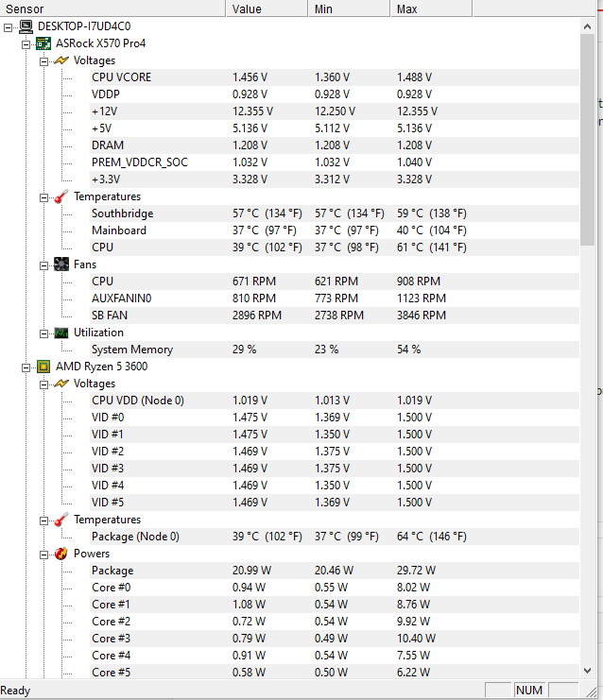Select the Core #0 power row
This screenshot has width=603, height=700.
click(x=335, y=588)
